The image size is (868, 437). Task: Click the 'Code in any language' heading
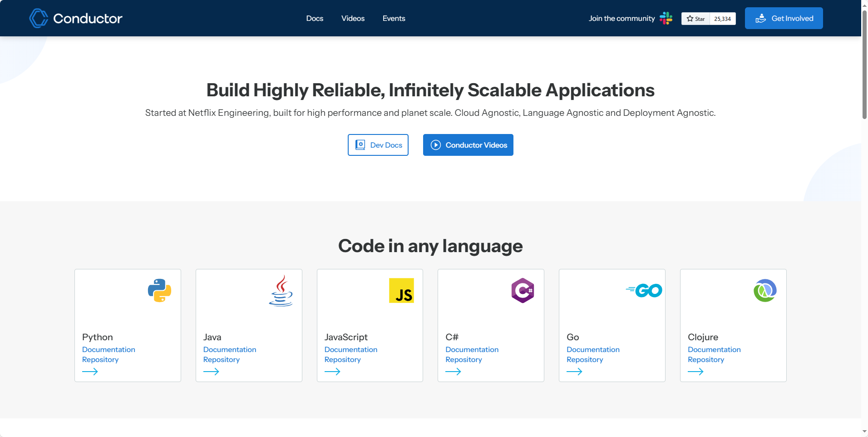pyautogui.click(x=430, y=246)
